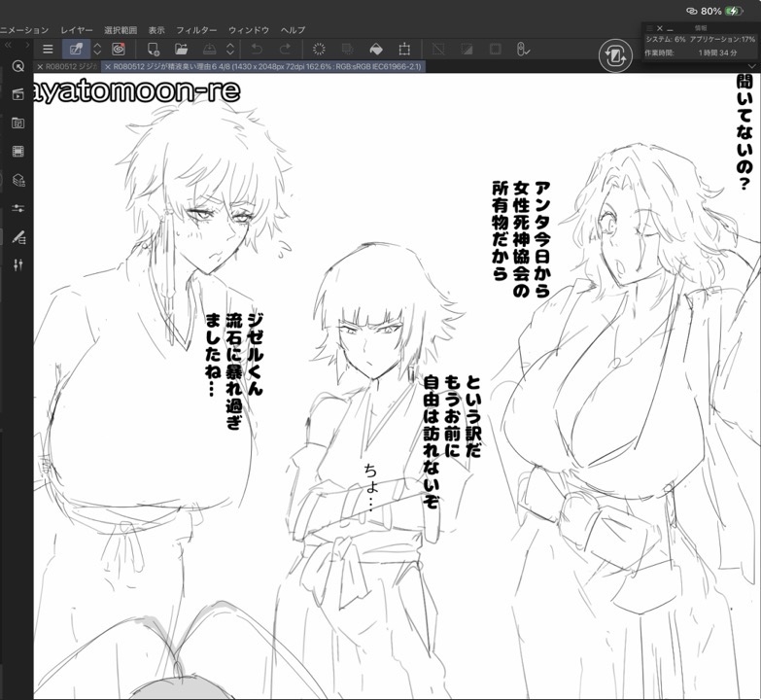Open the pen with list sub tool icon
761x700 pixels.
pos(17,237)
